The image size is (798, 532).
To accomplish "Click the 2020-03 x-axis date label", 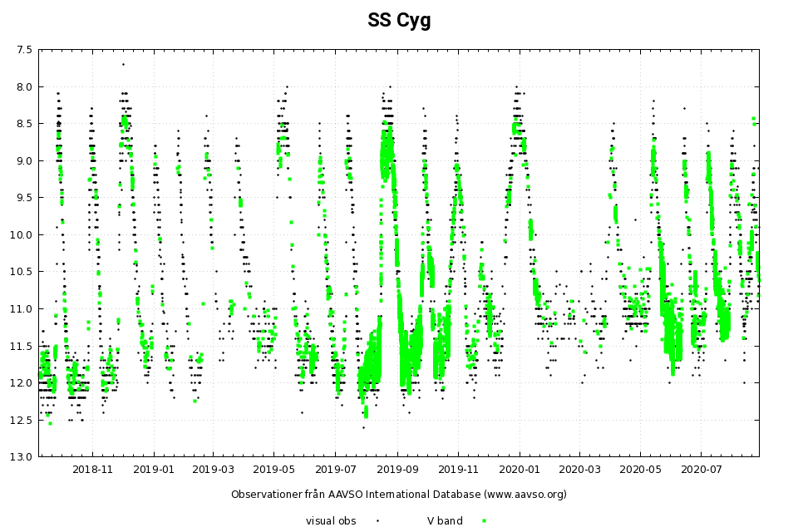I will tap(579, 469).
